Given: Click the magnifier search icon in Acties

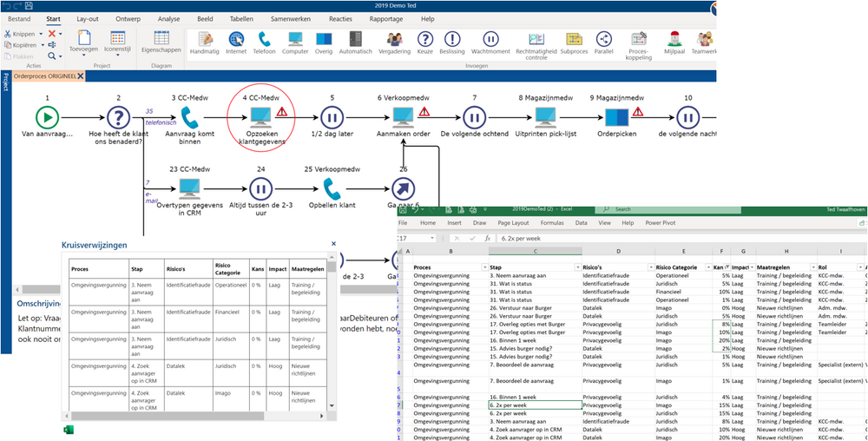Looking at the screenshot, I should [51, 56].
